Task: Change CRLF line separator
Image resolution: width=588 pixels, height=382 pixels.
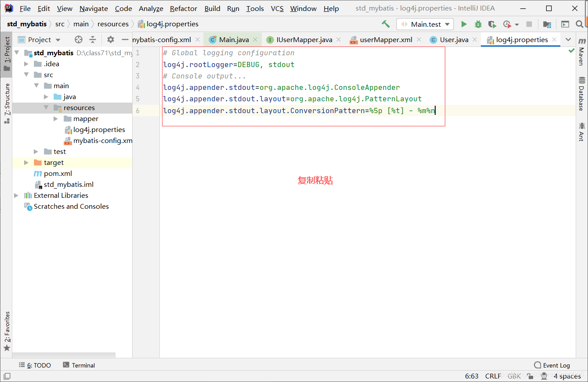Action: tap(493, 376)
